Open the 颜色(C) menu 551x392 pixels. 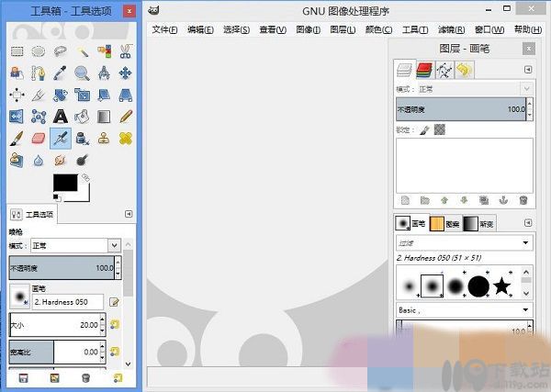[378, 30]
